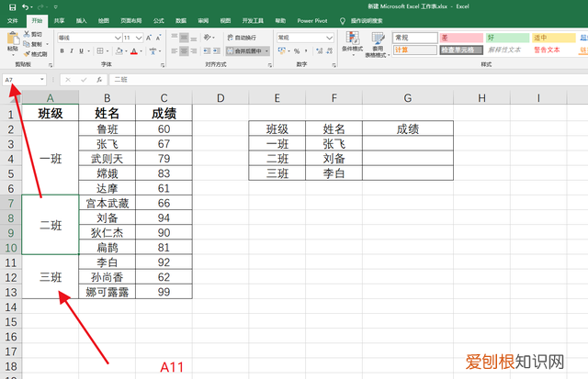This screenshot has width=588, height=379.
Task: Click the text orientation icon
Action: point(207,38)
